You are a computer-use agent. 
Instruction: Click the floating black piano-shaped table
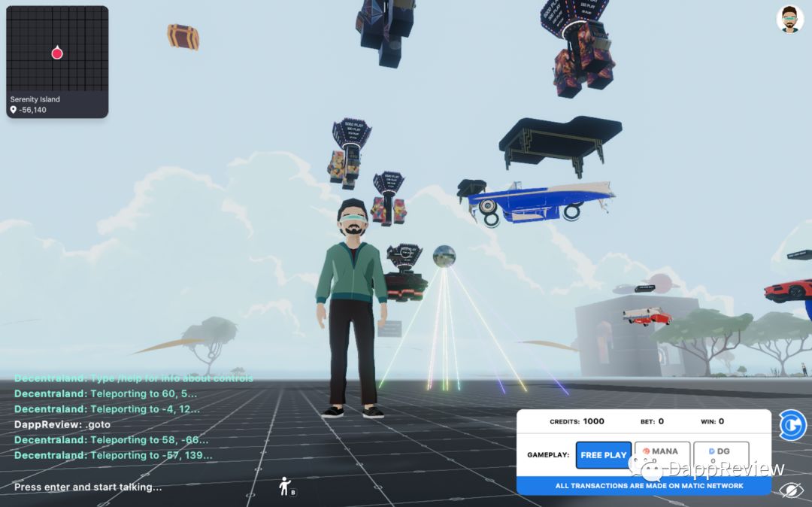coord(560,141)
